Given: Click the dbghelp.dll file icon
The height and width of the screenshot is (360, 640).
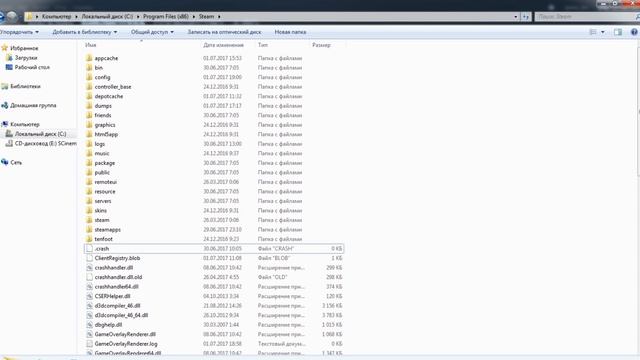Looking at the screenshot, I should click(89, 324).
